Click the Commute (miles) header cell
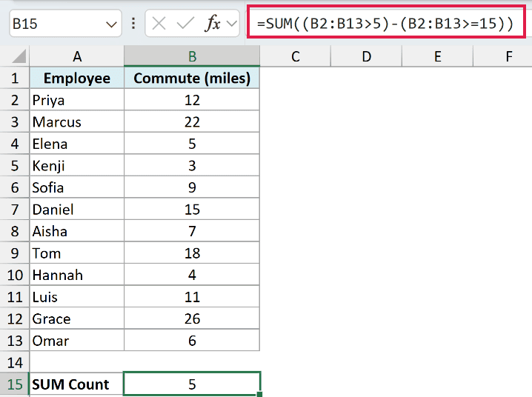The image size is (532, 397). click(x=192, y=78)
